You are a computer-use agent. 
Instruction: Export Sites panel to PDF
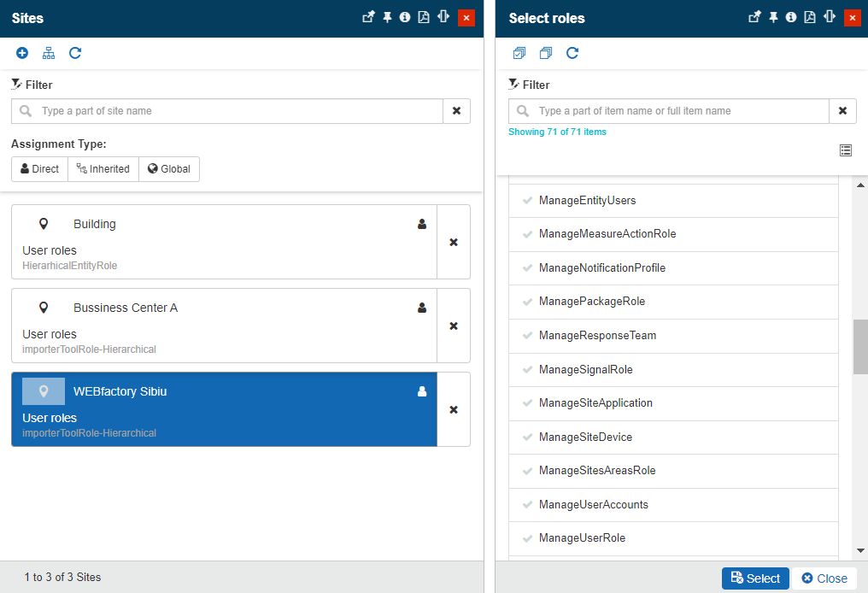pos(424,17)
